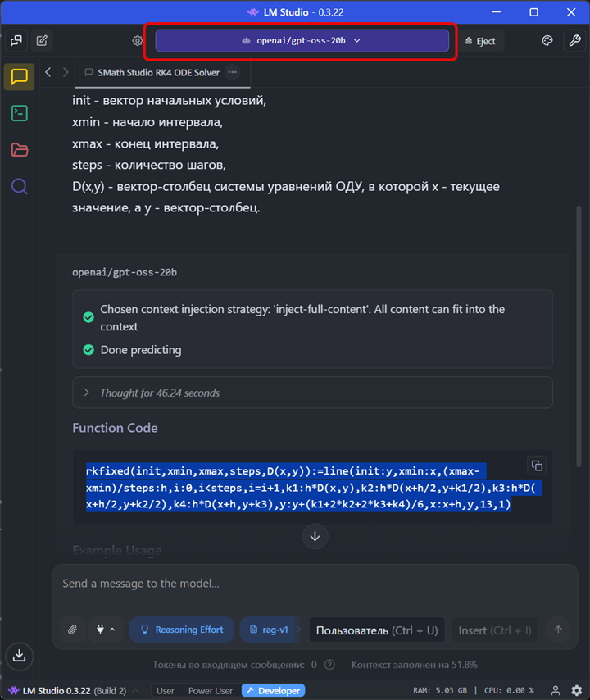Open the integrations plug dropdown

point(106,630)
